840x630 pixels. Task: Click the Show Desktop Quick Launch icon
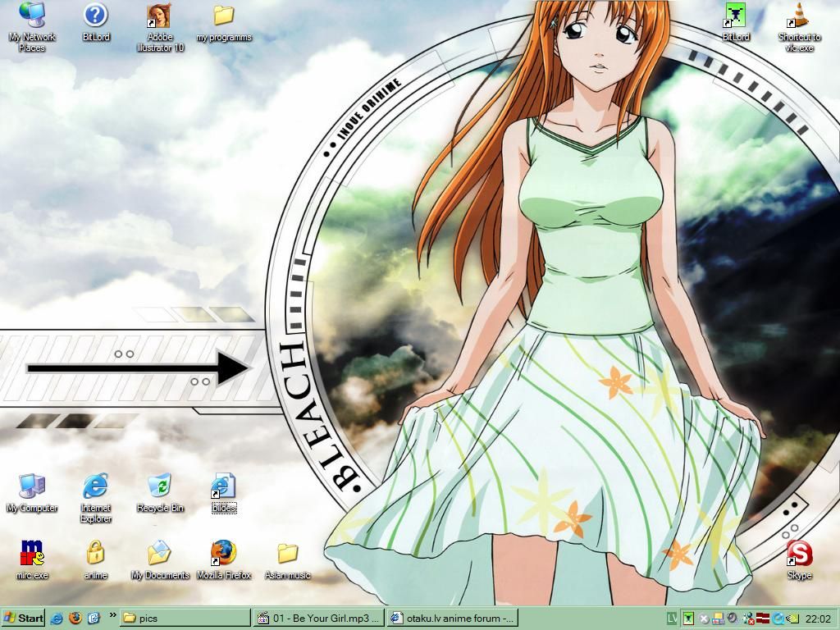point(94,619)
